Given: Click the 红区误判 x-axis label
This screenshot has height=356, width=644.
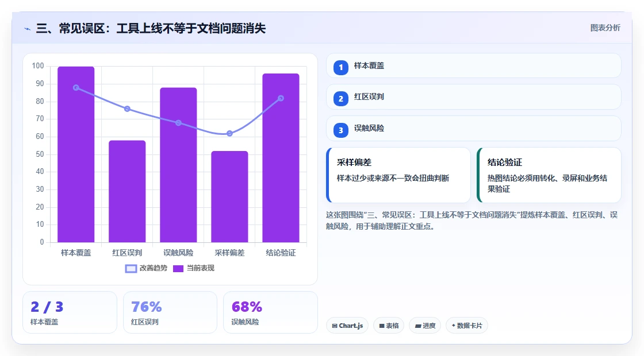Looking at the screenshot, I should coord(127,253).
